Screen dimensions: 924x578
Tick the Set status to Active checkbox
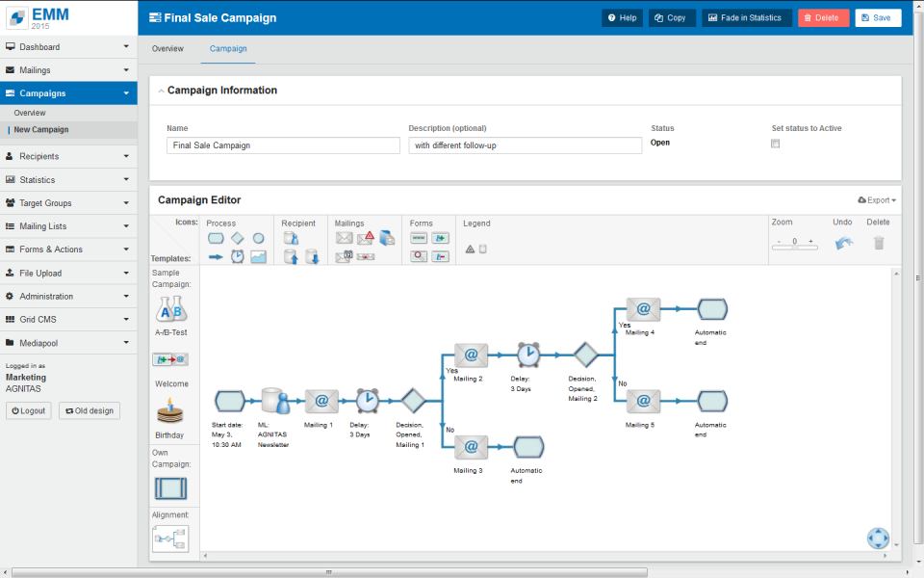coord(776,144)
